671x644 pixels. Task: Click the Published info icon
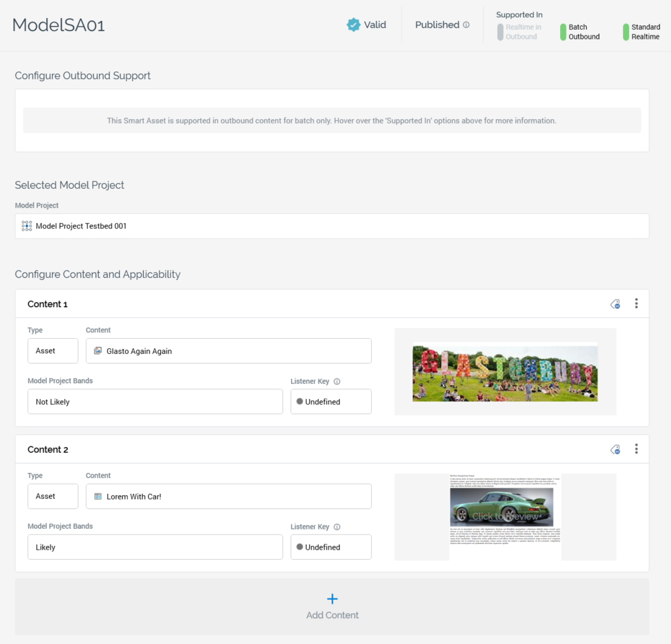[466, 25]
